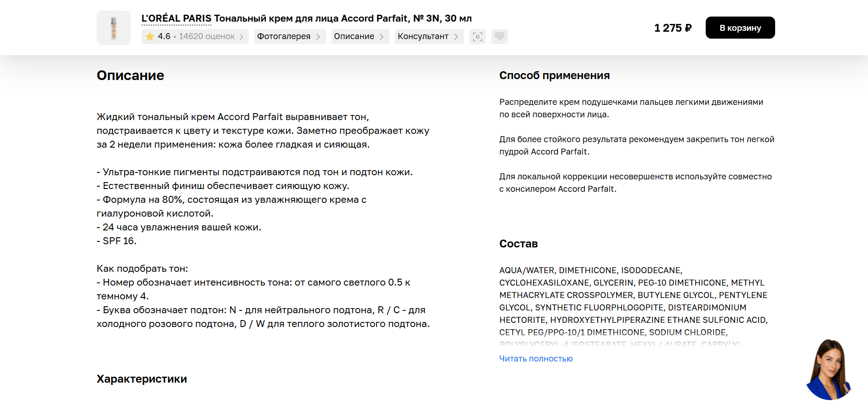The width and height of the screenshot is (868, 407).
Task: Click the "14620 оценок" reviews count
Action: tap(207, 37)
